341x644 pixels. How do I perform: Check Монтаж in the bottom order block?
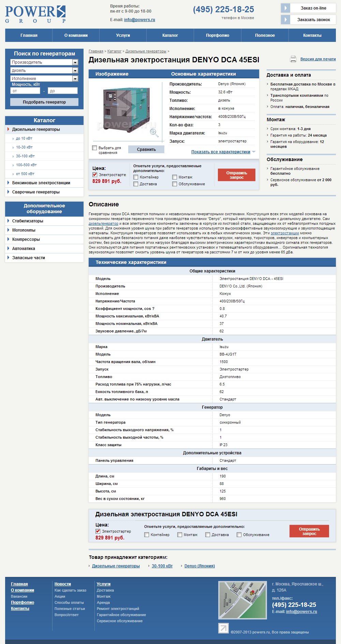coord(180,535)
